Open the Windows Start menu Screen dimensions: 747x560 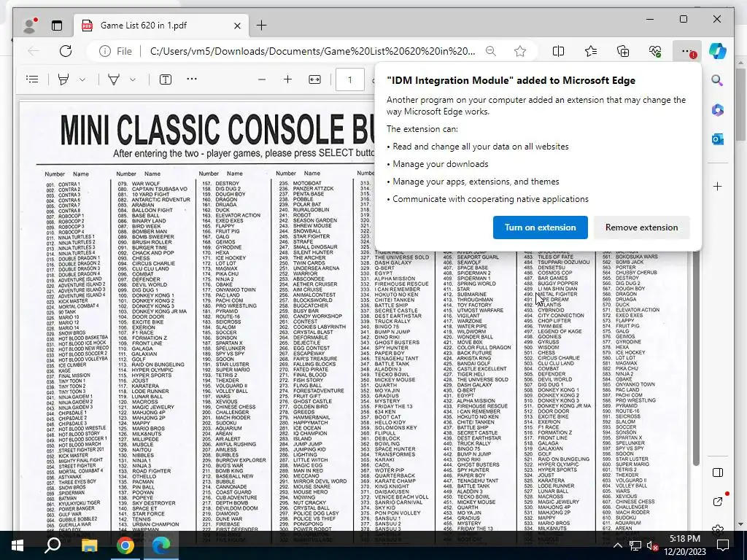18,545
